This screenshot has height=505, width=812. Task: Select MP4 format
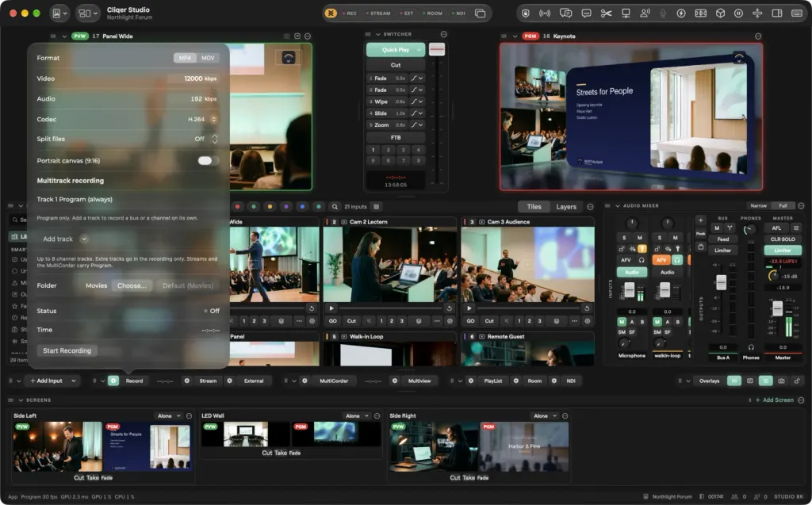tap(185, 58)
